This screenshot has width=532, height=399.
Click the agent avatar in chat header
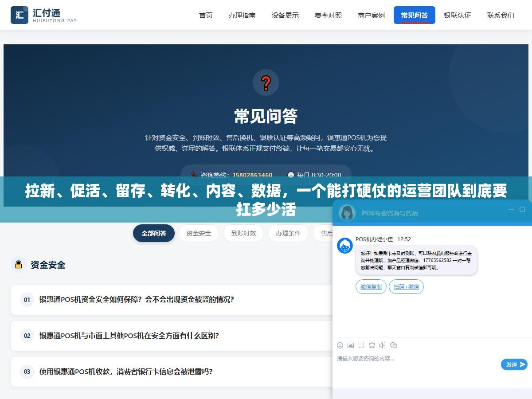click(347, 213)
